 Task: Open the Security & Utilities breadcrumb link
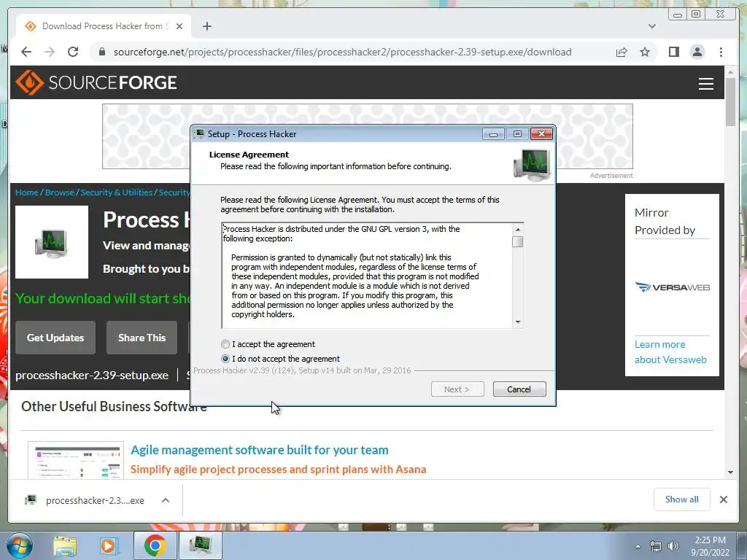tap(116, 192)
